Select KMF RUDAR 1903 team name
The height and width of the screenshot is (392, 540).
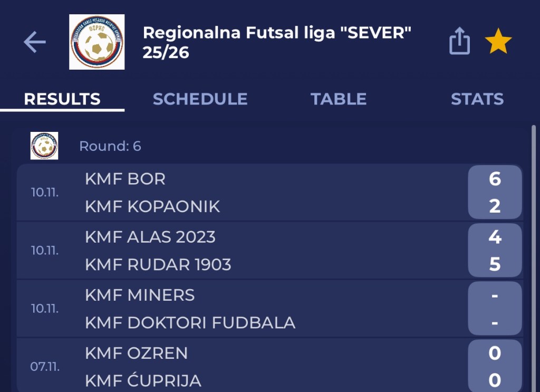coord(158,264)
